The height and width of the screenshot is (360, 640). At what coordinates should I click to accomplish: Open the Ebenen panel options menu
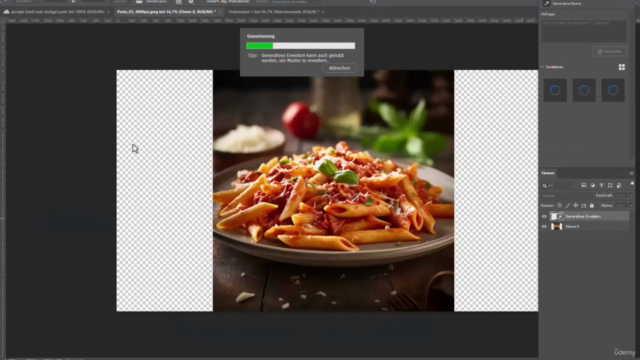[631, 173]
